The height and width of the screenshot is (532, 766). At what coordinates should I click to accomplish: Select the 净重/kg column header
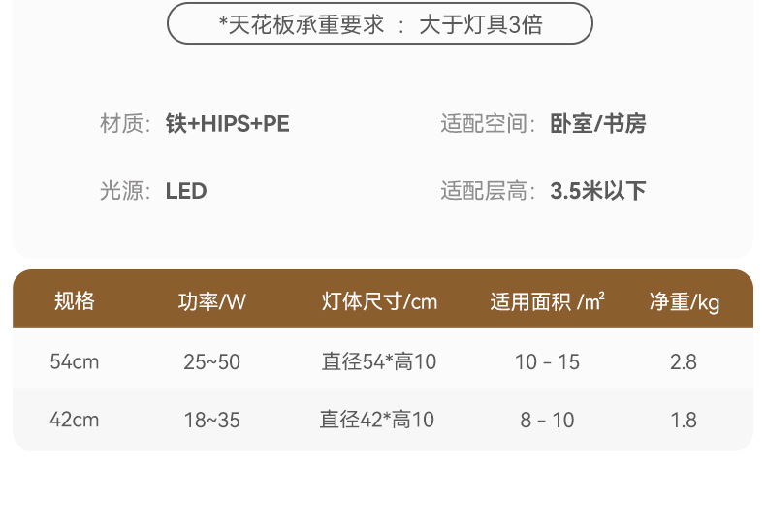tap(685, 301)
